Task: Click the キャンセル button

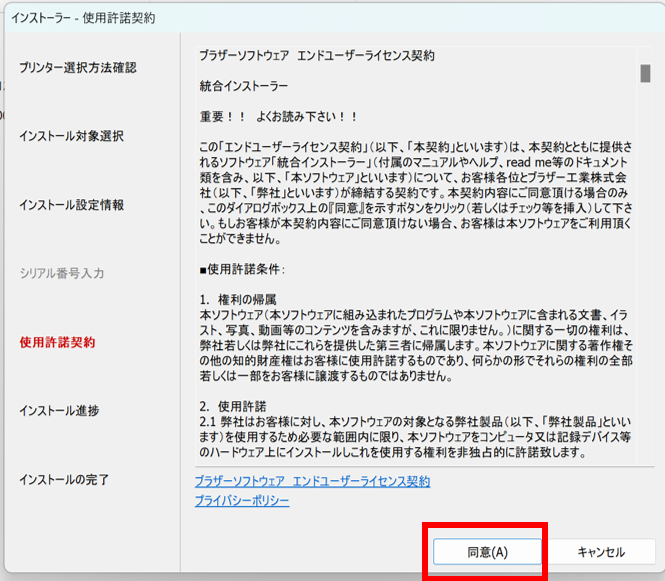Action: click(x=601, y=552)
